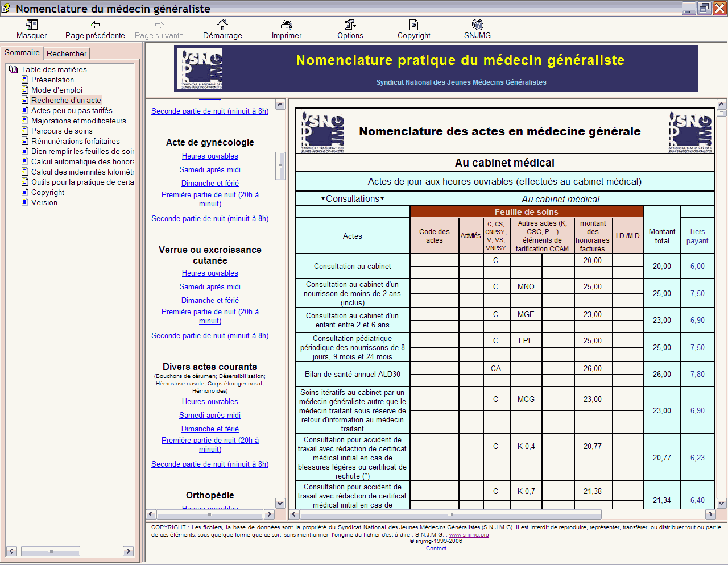Click the Montant total column header
The image size is (728, 565).
[x=662, y=236]
